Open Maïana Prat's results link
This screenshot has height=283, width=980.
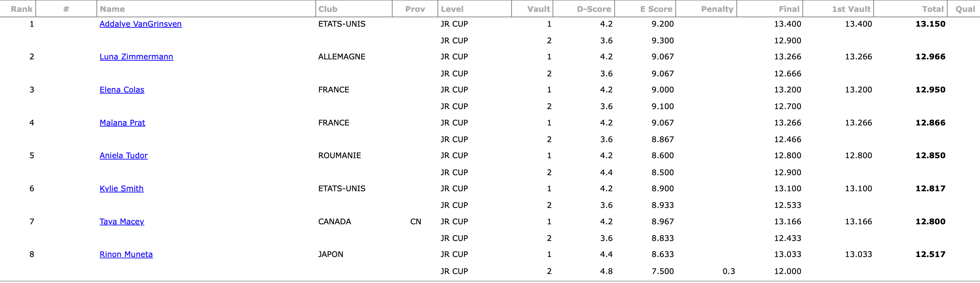click(x=122, y=123)
